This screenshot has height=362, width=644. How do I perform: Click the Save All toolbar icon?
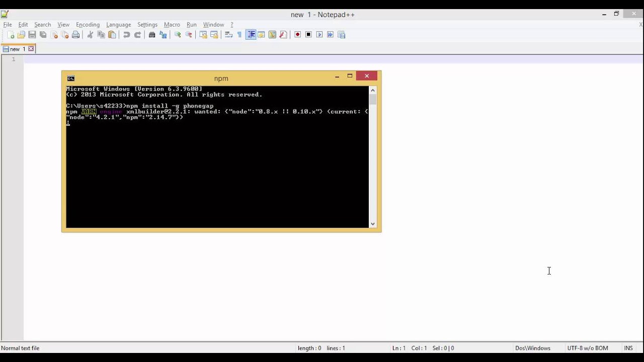point(43,35)
